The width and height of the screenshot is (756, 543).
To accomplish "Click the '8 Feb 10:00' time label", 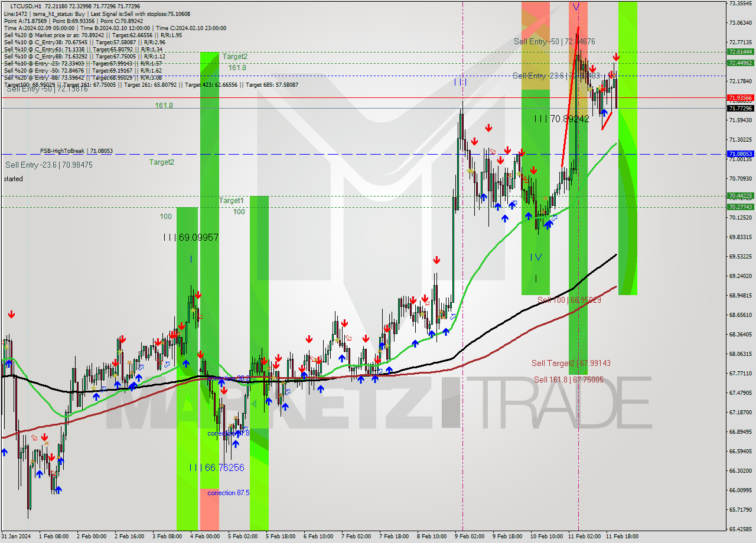I will click(x=432, y=537).
